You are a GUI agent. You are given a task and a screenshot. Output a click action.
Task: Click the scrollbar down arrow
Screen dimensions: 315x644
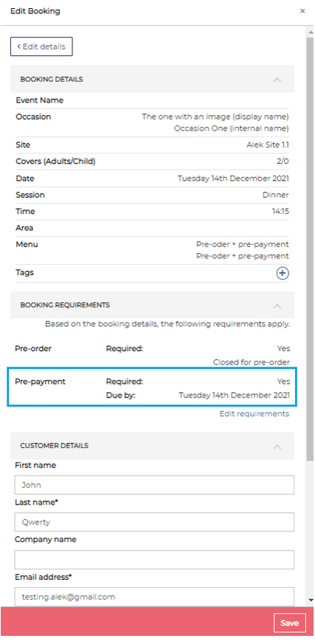311,600
